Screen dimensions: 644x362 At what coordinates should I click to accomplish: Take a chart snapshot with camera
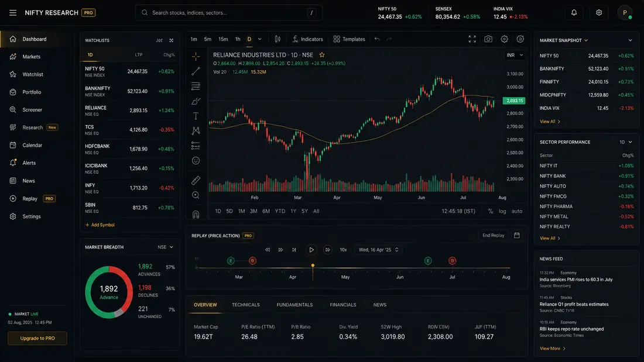click(488, 39)
